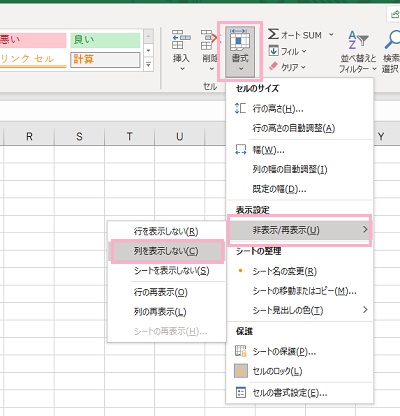Move the styles gallery up one row
Image resolution: width=400 pixels, height=416 pixels.
pos(149,36)
